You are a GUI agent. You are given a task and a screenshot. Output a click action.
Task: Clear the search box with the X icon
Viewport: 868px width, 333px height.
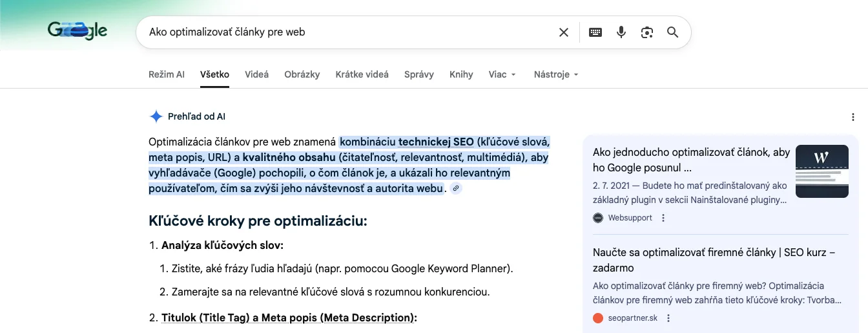[x=564, y=32]
